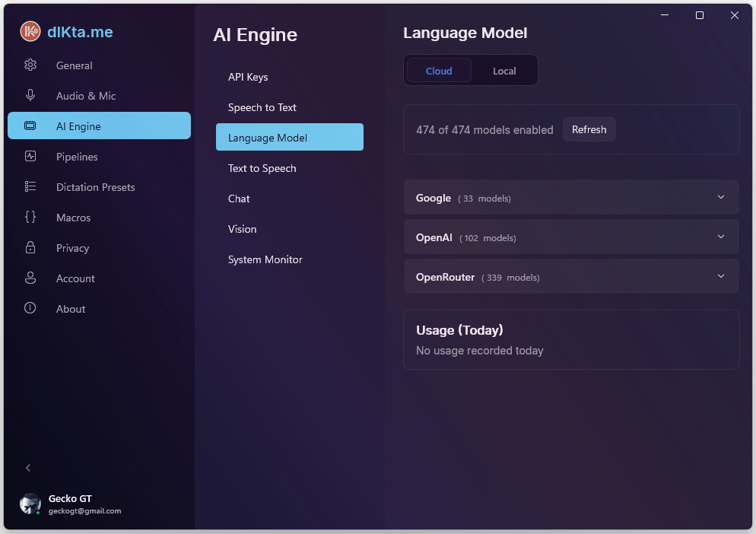Click the Dictation Presets list icon

pyautogui.click(x=30, y=186)
